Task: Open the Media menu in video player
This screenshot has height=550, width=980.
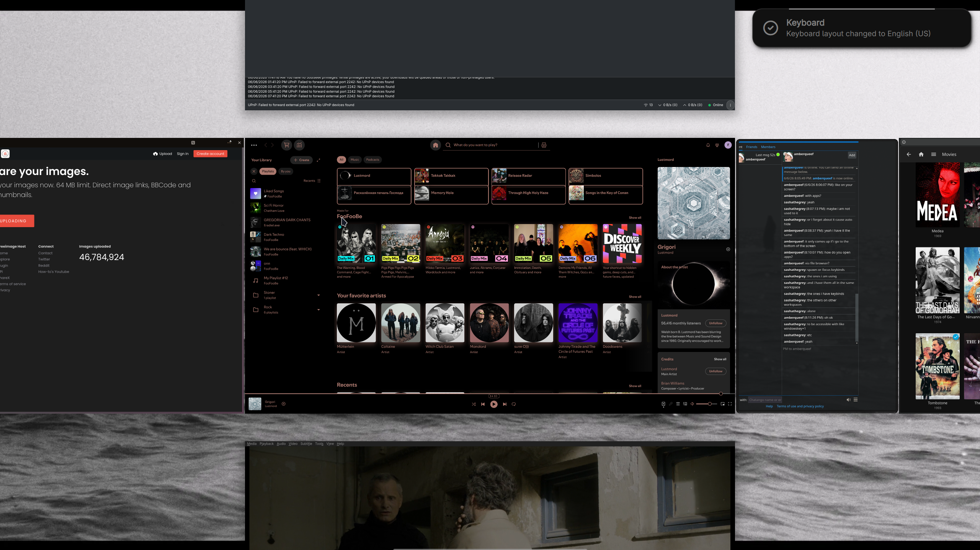Action: point(252,444)
